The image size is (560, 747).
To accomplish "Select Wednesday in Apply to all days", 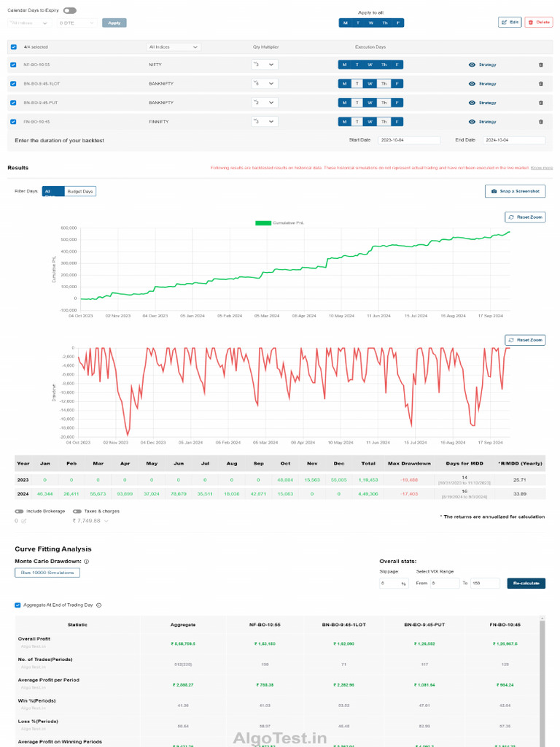I will coord(370,23).
